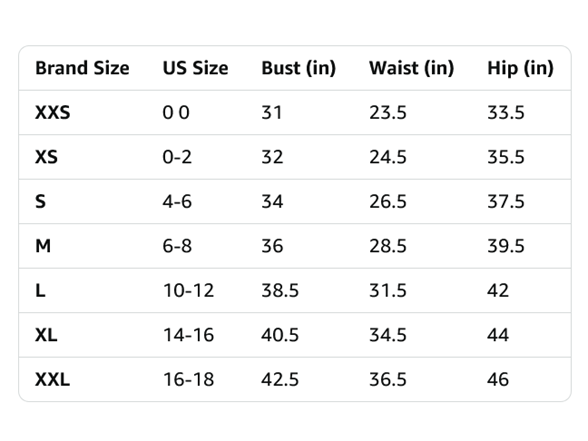Select the L brand size cell
The height and width of the screenshot is (441, 588).
[40, 290]
